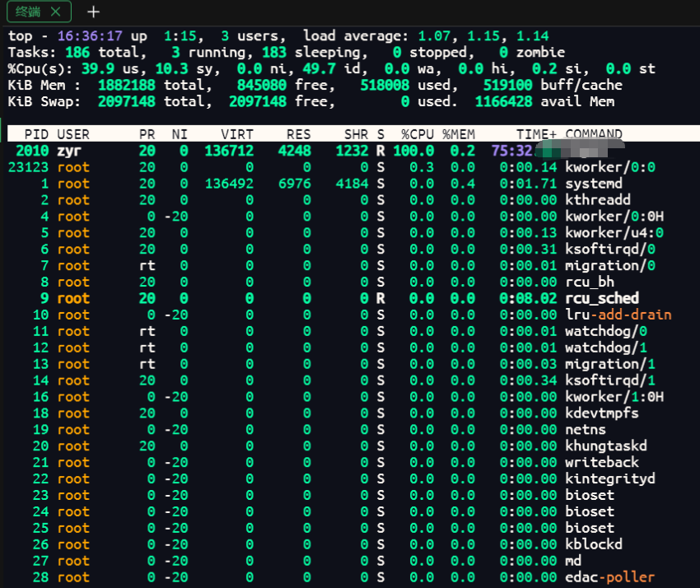Click the lru-add-drain command entry
The image size is (700, 588).
click(618, 315)
